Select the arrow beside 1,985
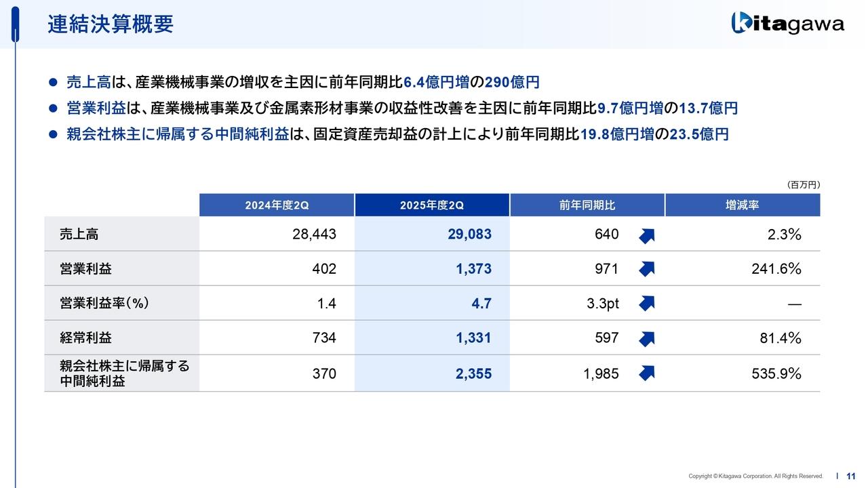The width and height of the screenshot is (868, 488). click(x=646, y=372)
